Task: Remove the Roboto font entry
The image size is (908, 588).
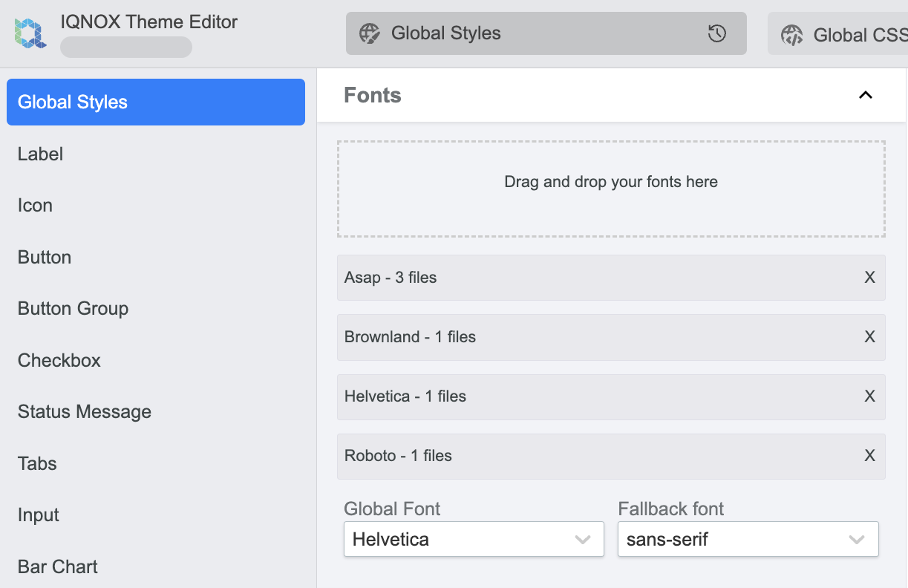Action: tap(869, 455)
